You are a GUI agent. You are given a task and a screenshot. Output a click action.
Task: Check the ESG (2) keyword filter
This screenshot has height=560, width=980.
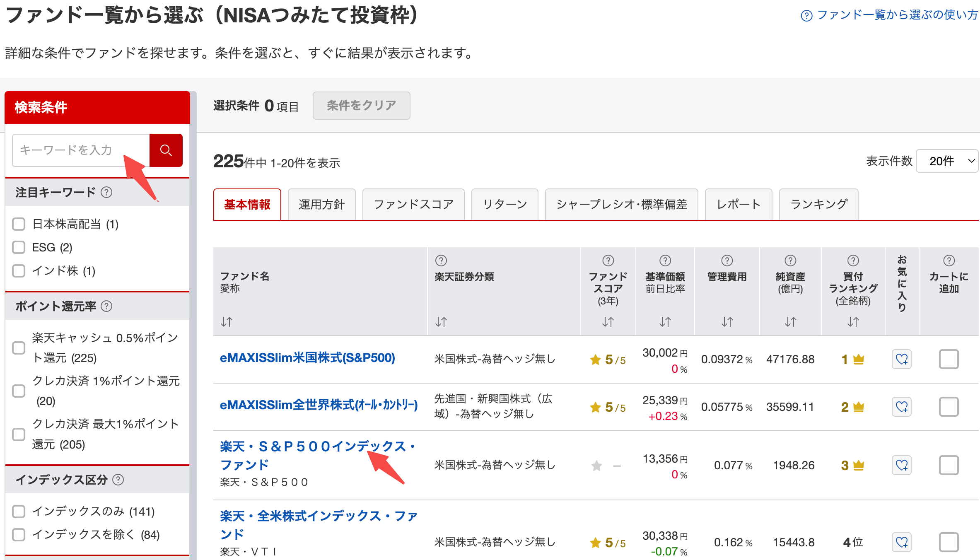tap(19, 247)
